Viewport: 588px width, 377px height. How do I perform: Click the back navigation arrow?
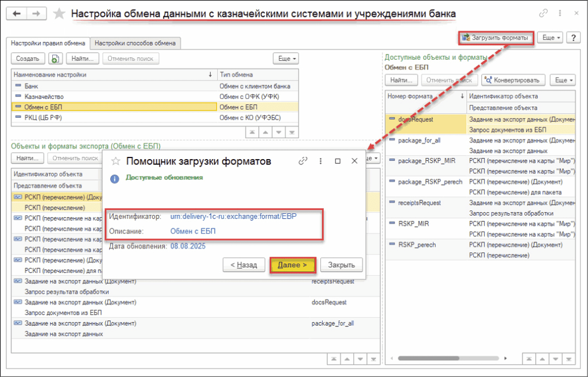pyautogui.click(x=17, y=13)
